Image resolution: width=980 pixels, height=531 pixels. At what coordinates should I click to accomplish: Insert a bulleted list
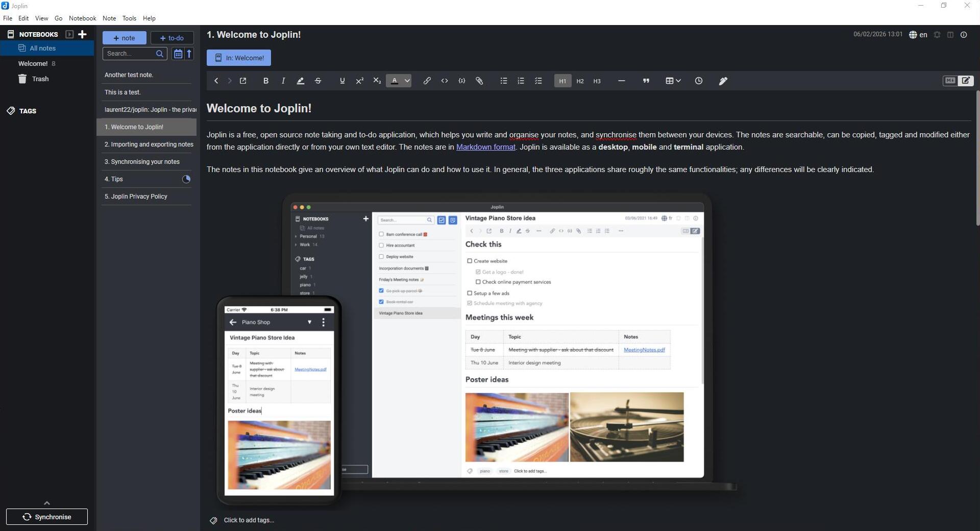point(504,81)
